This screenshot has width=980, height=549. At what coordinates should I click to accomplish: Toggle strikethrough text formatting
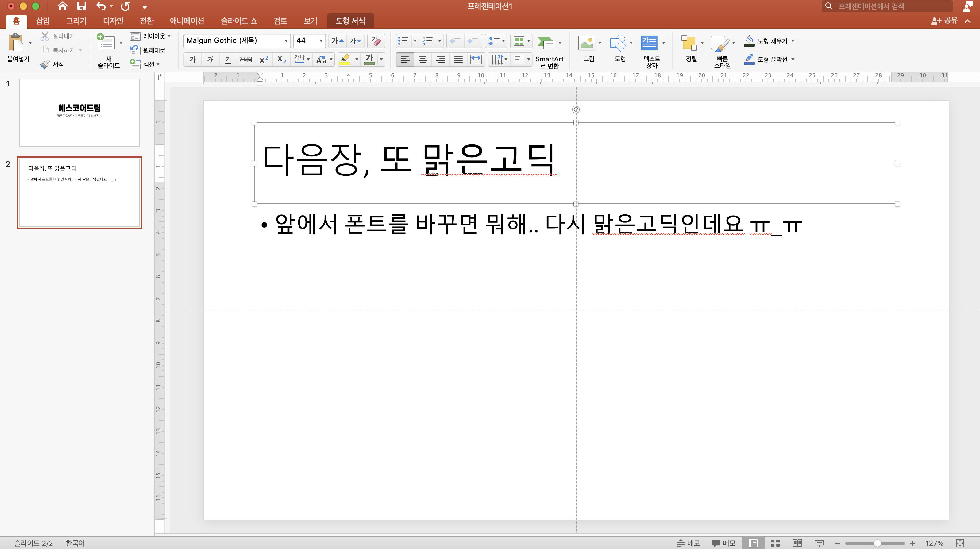(246, 59)
